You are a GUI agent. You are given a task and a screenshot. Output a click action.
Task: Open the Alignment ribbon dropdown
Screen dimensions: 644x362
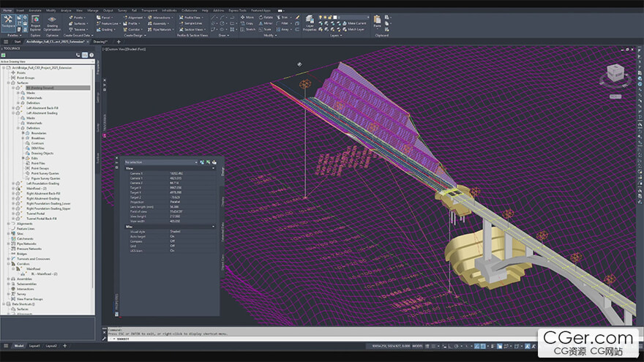pos(134,18)
